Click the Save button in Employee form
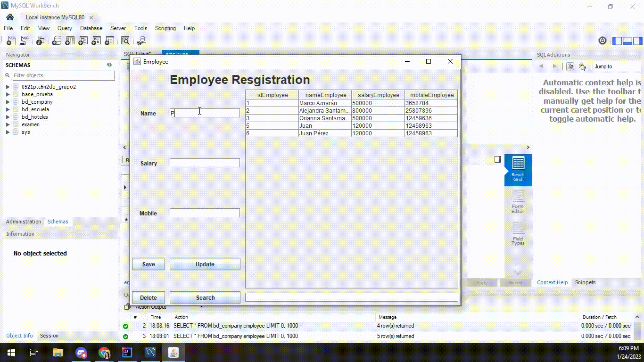This screenshot has height=362, width=644. click(x=149, y=264)
